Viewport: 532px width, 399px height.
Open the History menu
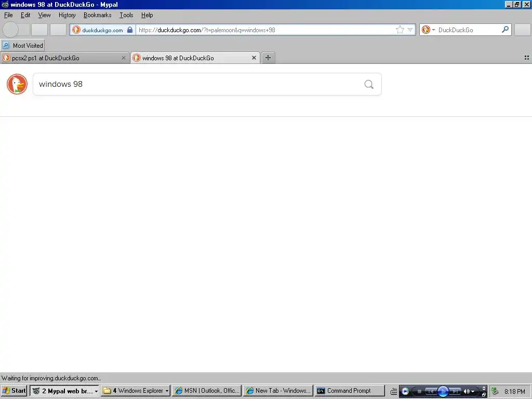click(x=67, y=15)
